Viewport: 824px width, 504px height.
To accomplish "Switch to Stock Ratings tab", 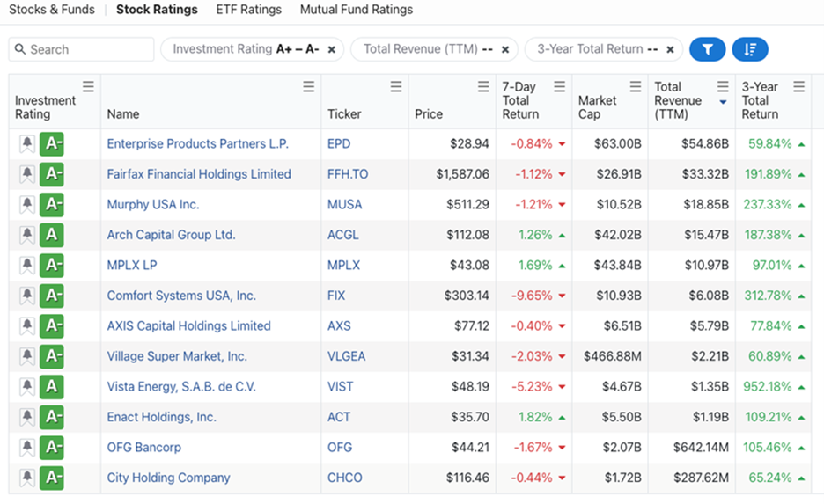I will [x=157, y=10].
